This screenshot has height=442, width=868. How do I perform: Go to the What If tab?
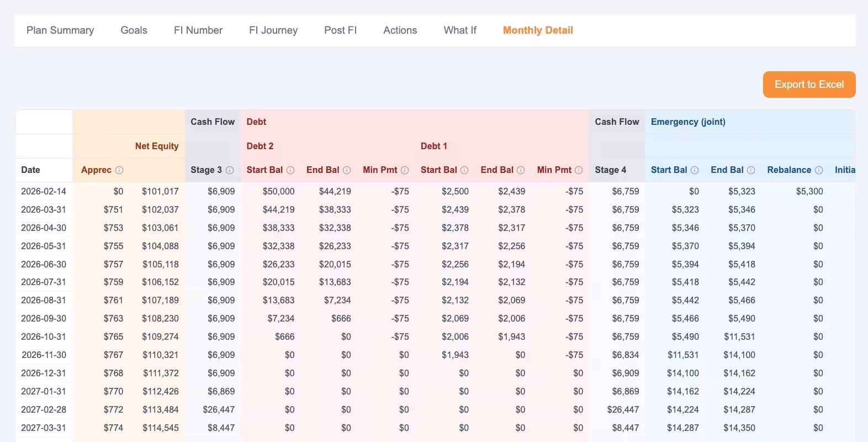pos(460,30)
